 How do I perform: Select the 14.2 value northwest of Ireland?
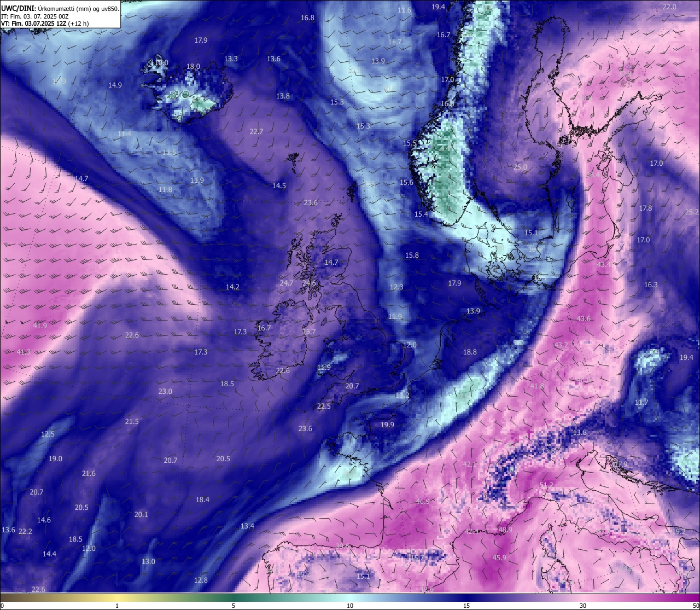coord(232,287)
